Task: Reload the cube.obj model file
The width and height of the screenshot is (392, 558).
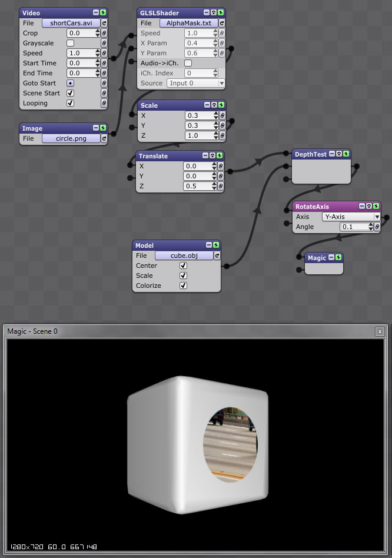Action: (217, 255)
